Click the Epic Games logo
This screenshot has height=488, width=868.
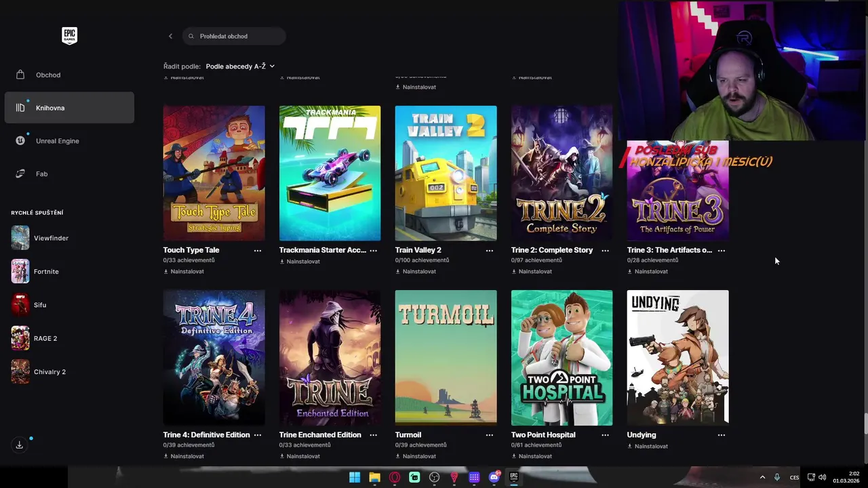point(69,36)
